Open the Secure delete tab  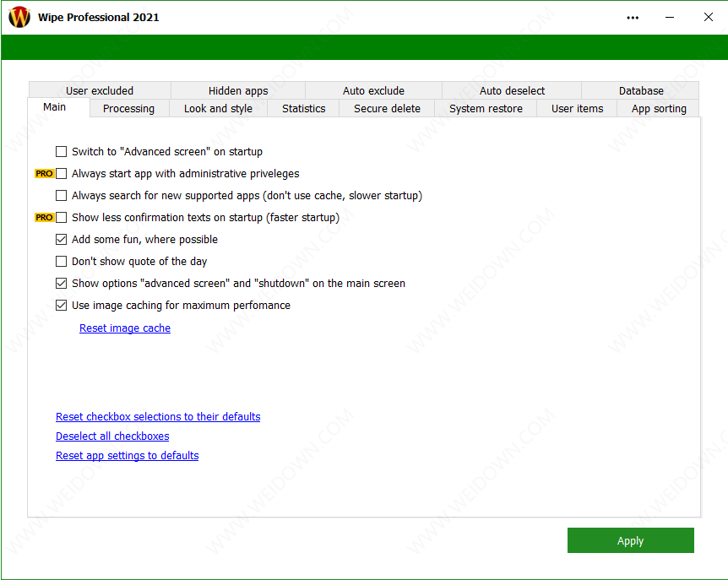point(387,109)
